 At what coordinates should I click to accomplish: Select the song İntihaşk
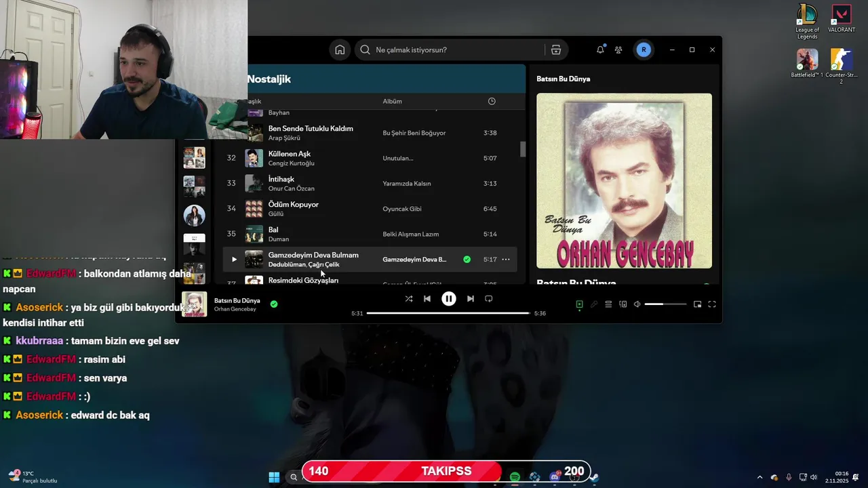tap(281, 179)
